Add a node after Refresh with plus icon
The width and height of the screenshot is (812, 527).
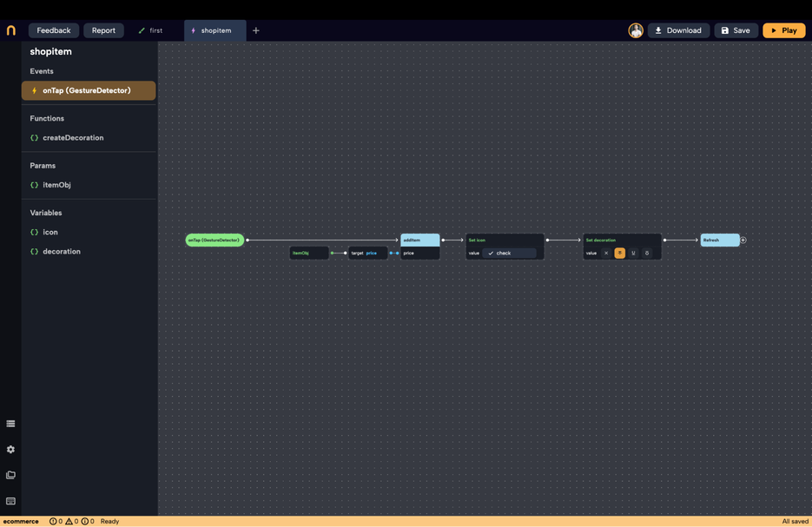[743, 240]
